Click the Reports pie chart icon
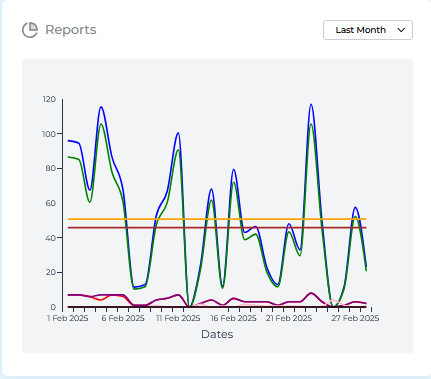This screenshot has height=379, width=431. point(30,30)
